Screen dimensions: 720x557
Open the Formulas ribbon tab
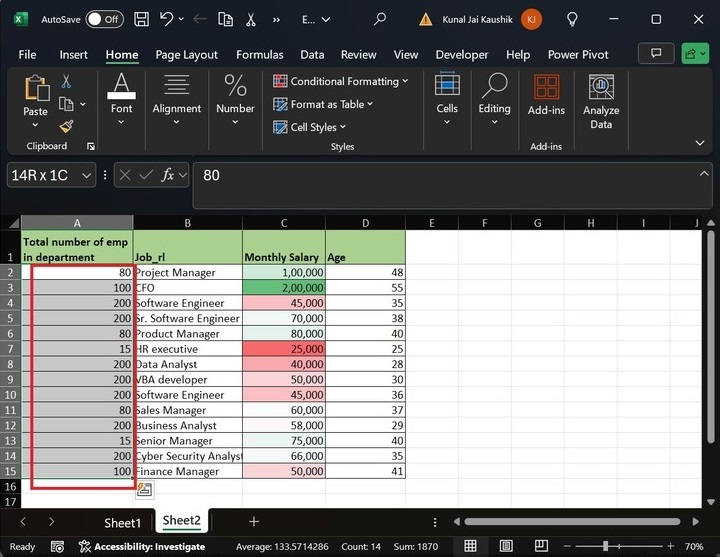pyautogui.click(x=258, y=55)
